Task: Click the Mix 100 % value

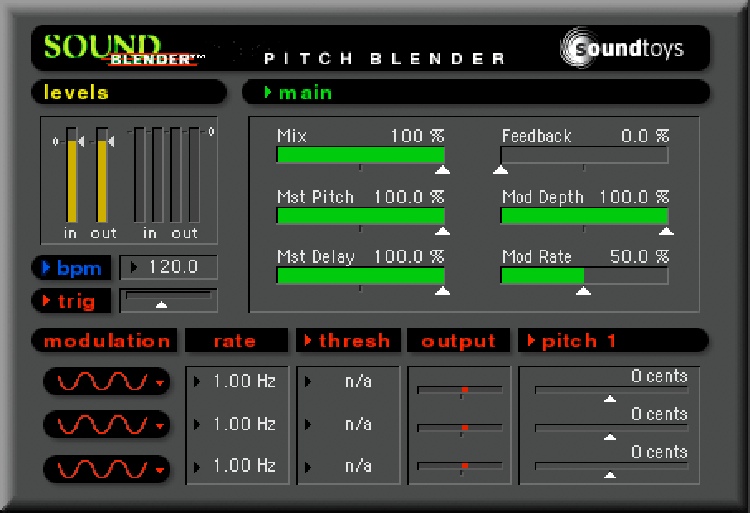Action: [x=418, y=136]
